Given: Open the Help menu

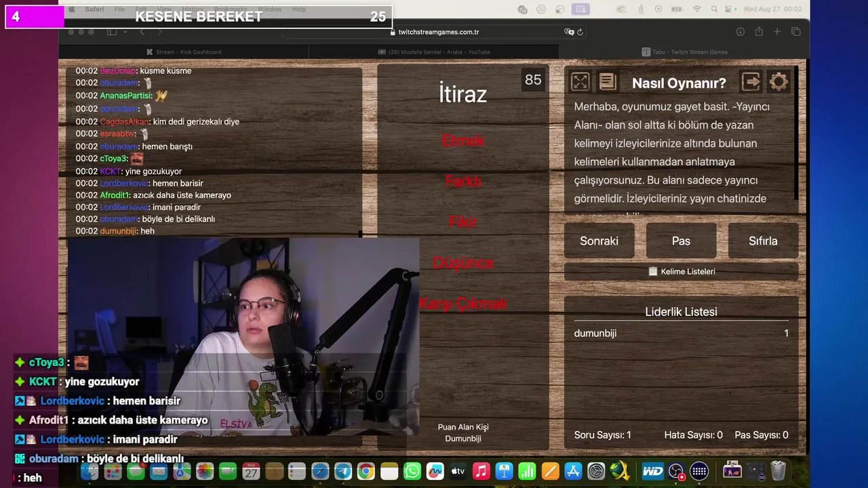Looking at the screenshot, I should click(298, 9).
